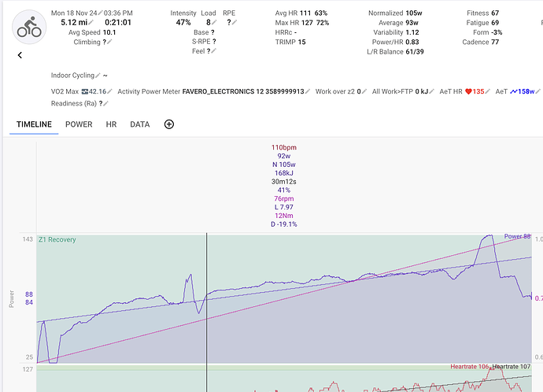This screenshot has height=392, width=543.
Task: Click the Fitness 67 value
Action: point(495,13)
